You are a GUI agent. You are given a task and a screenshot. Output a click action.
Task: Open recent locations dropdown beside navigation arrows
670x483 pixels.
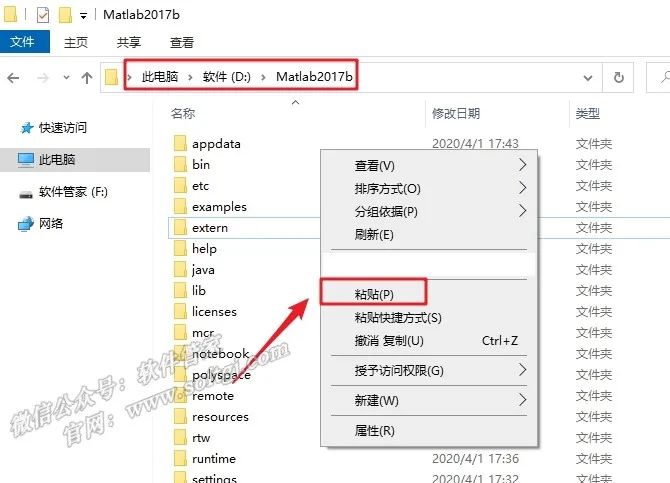pos(66,78)
